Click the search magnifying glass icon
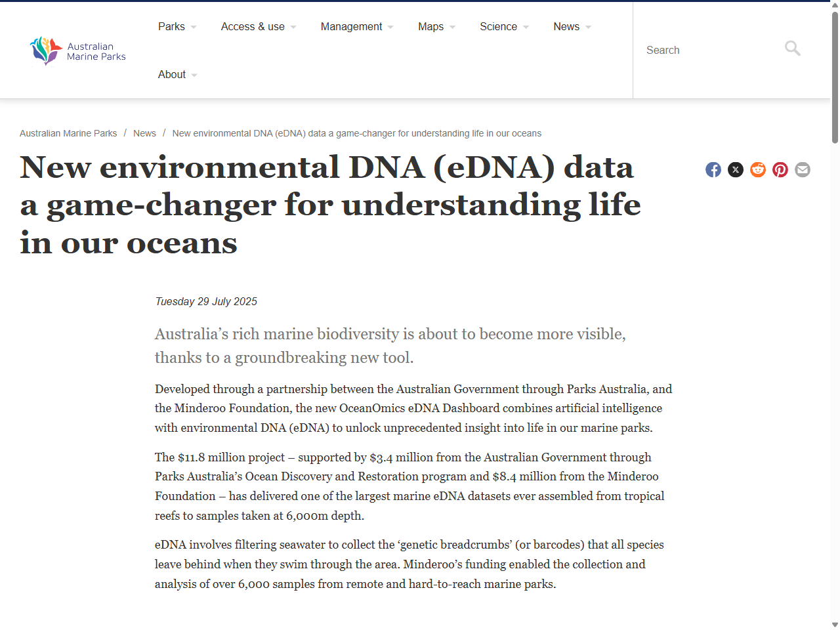The image size is (840, 630). pos(792,49)
